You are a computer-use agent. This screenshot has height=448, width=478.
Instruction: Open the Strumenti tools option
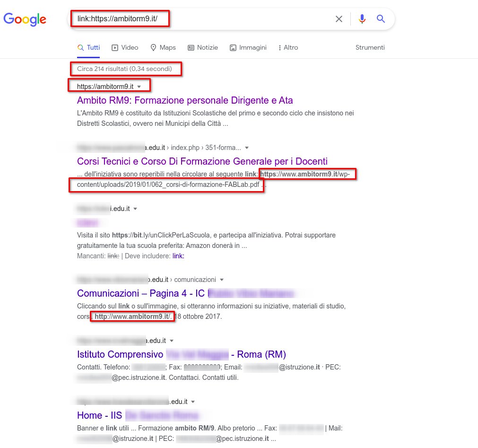click(x=370, y=48)
